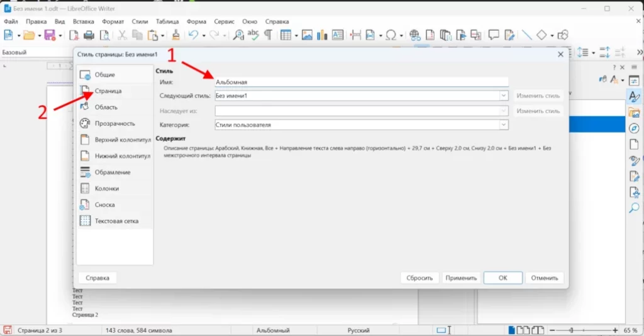
Task: Open the line spacing dropdown arrow
Action: [594, 53]
